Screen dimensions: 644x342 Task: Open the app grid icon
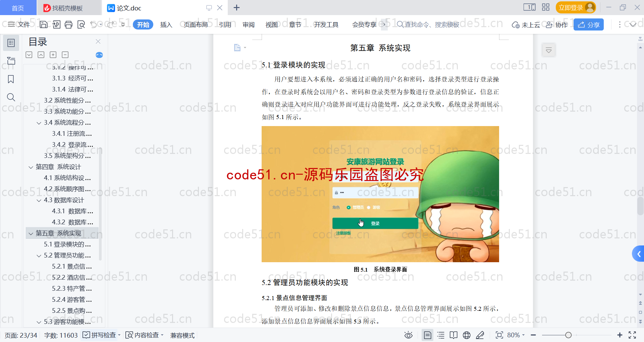546,7
